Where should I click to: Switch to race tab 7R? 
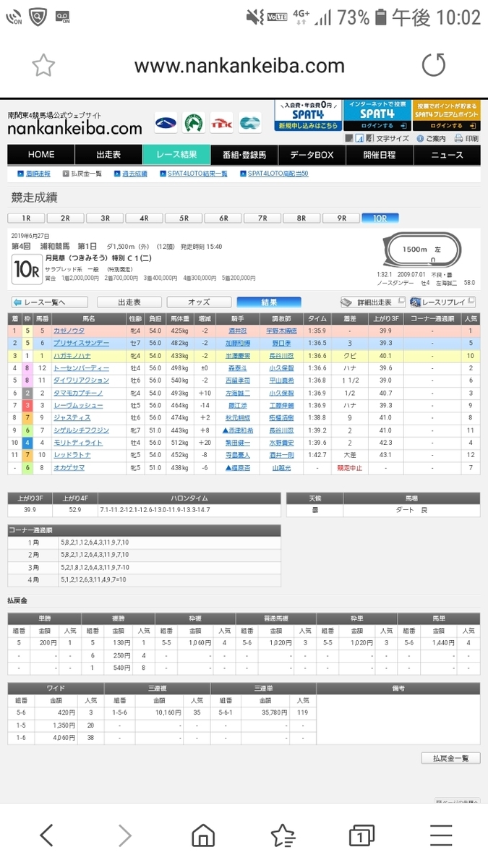[x=262, y=218]
